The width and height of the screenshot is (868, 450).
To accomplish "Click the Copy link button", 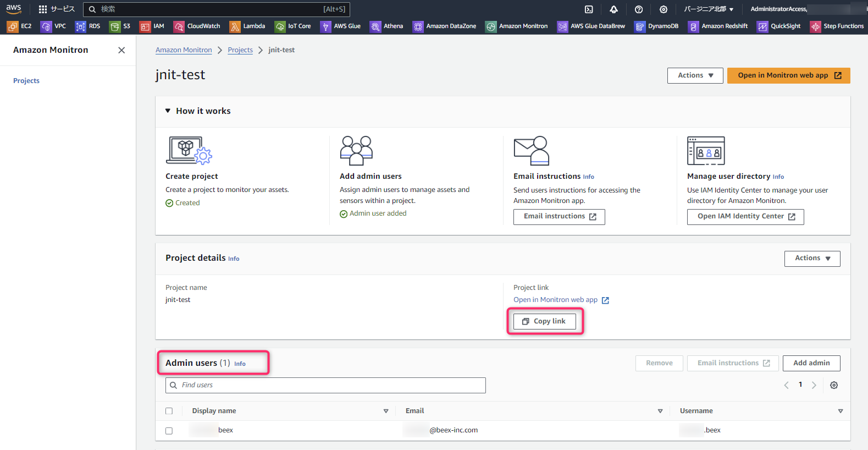I will coord(545,321).
